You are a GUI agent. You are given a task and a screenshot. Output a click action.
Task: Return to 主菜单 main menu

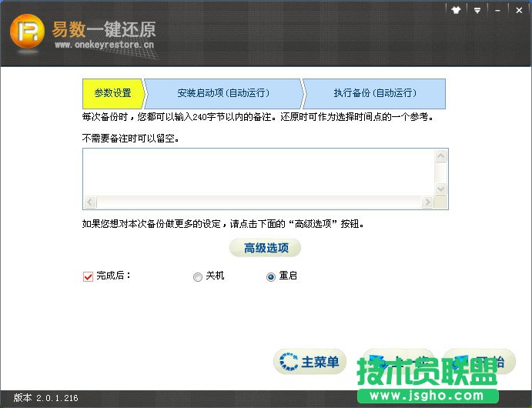[x=310, y=362]
